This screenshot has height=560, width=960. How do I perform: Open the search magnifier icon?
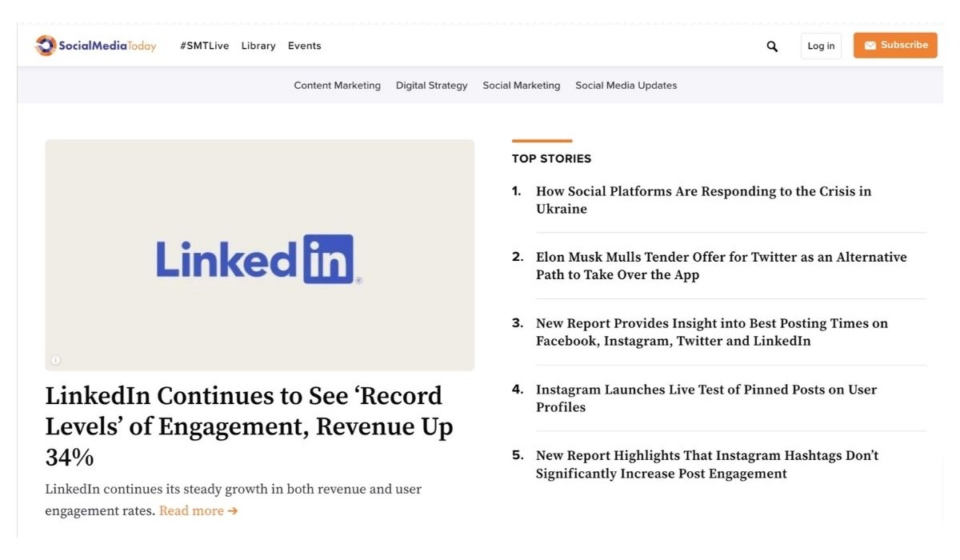pos(772,46)
